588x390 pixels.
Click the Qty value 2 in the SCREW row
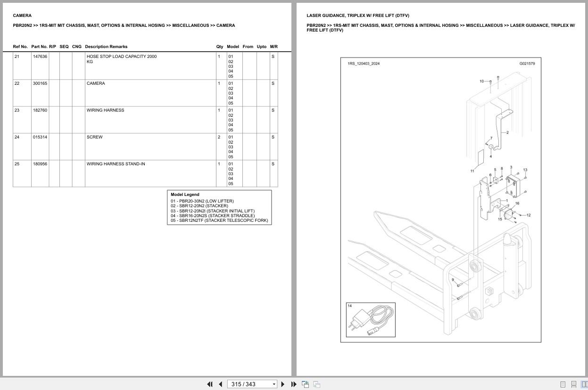coord(219,137)
